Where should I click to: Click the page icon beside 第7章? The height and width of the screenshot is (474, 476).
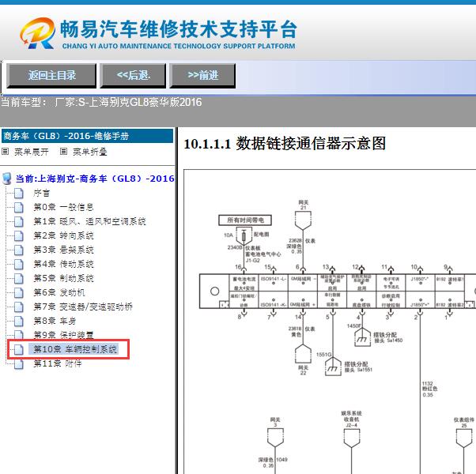(19, 307)
